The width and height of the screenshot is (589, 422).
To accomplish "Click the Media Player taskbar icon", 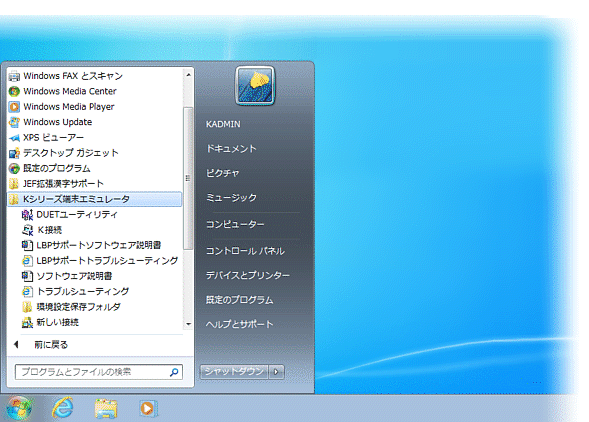I will pyautogui.click(x=148, y=408).
